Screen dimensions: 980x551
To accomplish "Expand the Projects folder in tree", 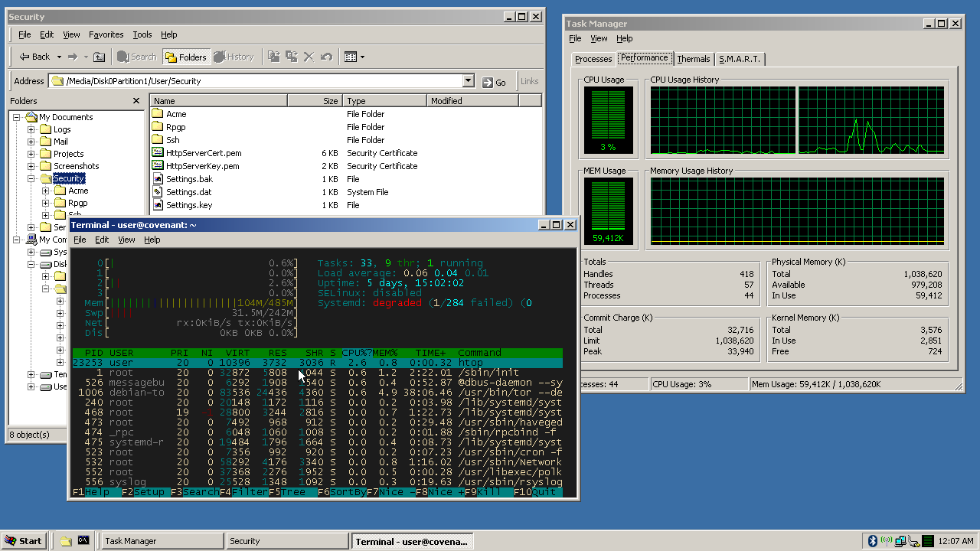I will 31,154.
